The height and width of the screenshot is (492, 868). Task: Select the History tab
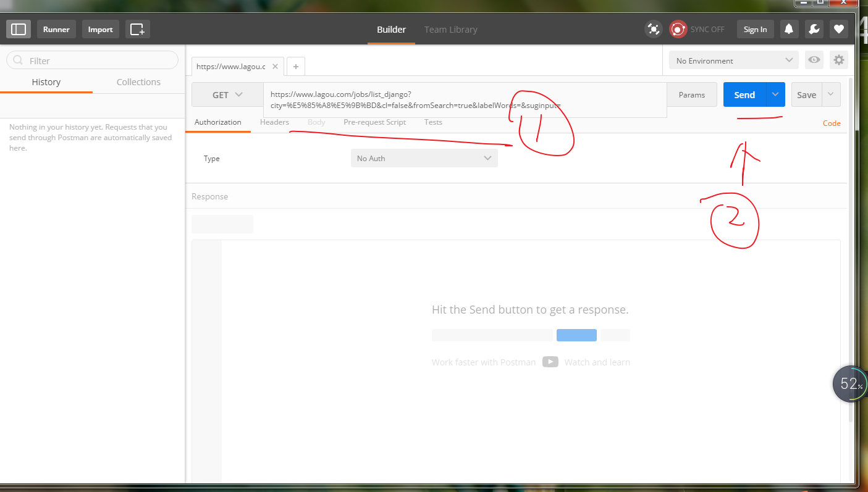point(46,82)
